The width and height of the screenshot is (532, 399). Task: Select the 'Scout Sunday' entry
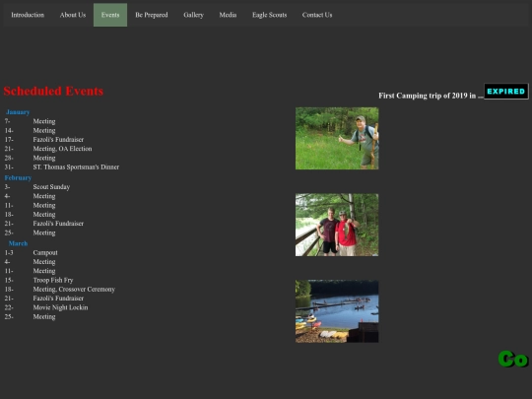pyautogui.click(x=51, y=187)
